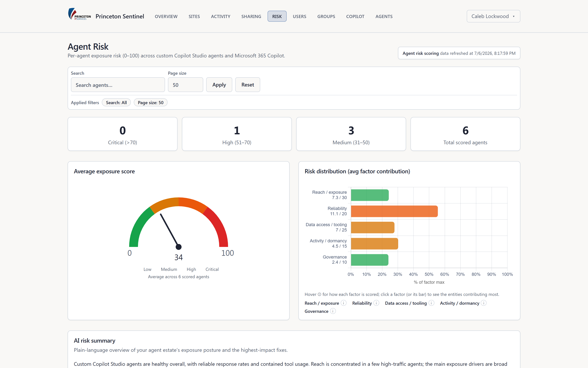Switch to the Activity tab
588x368 pixels.
point(220,16)
